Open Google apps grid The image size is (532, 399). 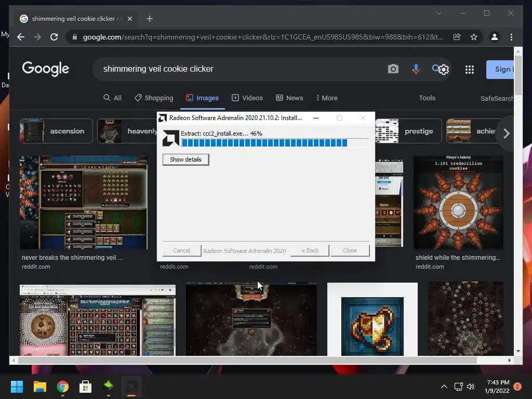(470, 70)
